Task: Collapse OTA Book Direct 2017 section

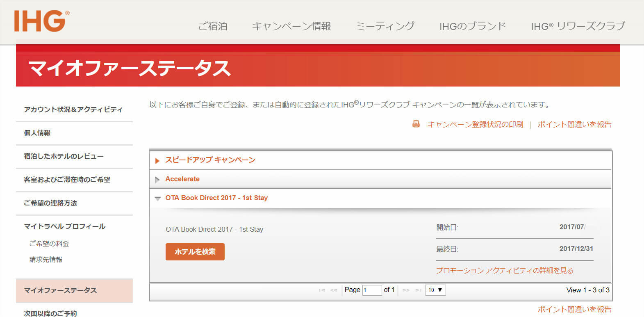Action: [216, 198]
